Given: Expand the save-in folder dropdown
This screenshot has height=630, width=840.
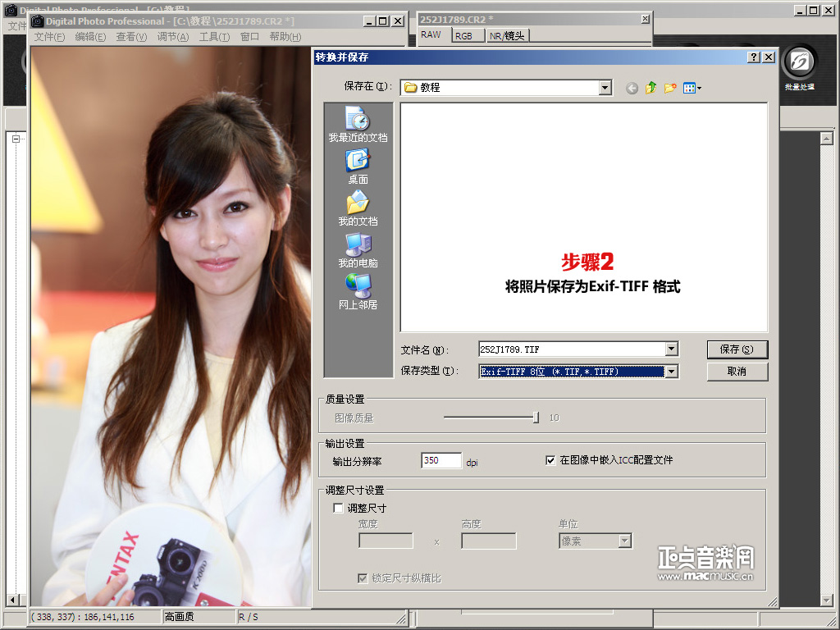Looking at the screenshot, I should (x=605, y=88).
